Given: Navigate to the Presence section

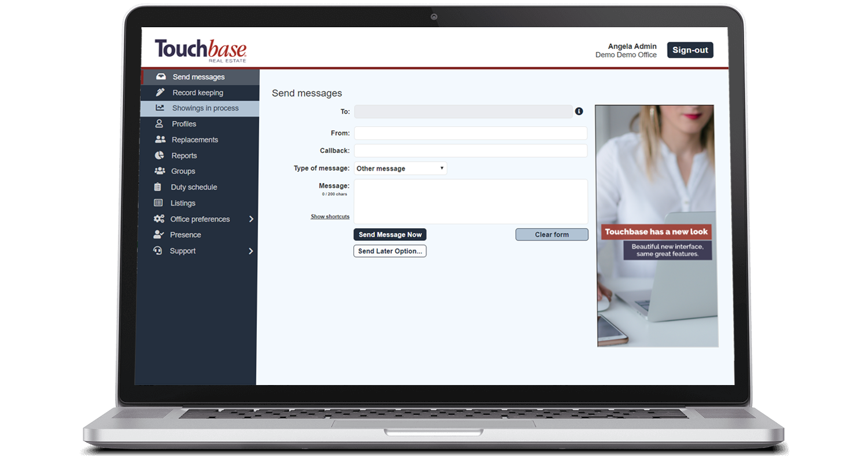Looking at the screenshot, I should click(186, 235).
